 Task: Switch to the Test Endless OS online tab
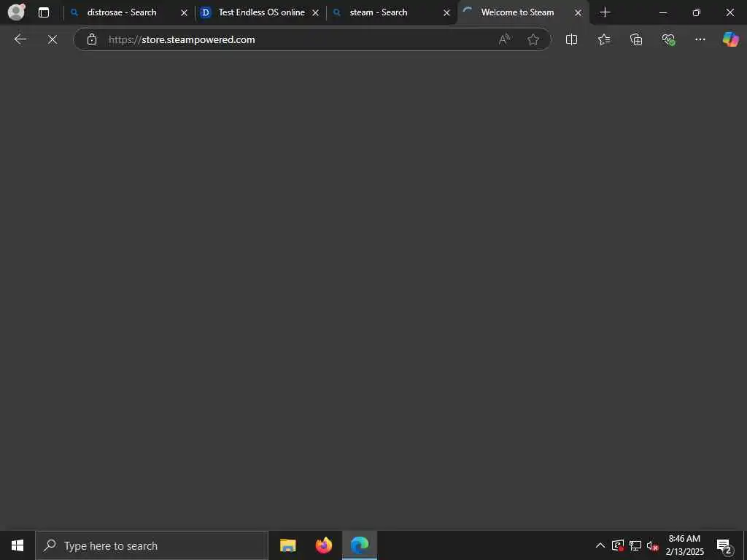[x=261, y=12]
